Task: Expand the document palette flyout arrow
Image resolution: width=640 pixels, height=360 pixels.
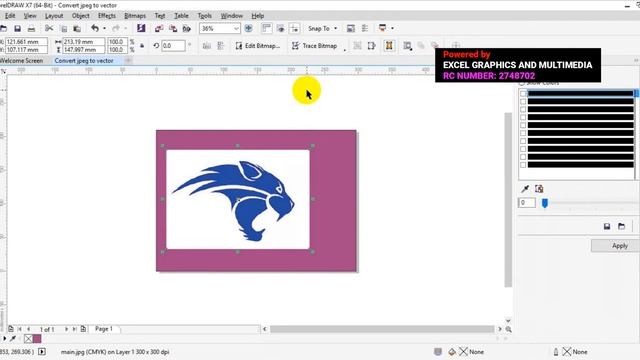Action: pyautogui.click(x=4, y=338)
